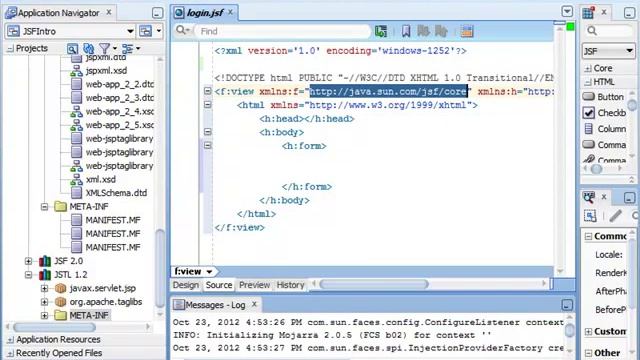The height and width of the screenshot is (360, 640).
Task: Expand Recently Opened Files section
Action: [11, 353]
